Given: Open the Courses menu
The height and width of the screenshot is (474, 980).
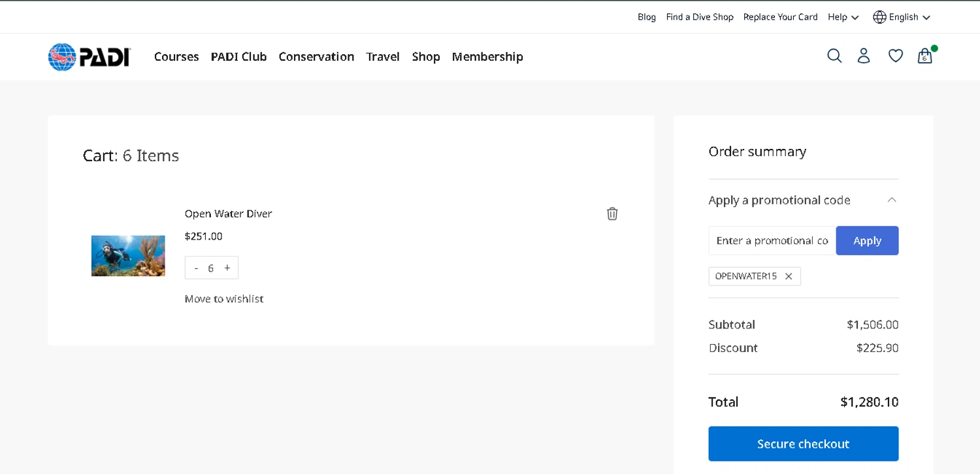Looking at the screenshot, I should point(176,57).
